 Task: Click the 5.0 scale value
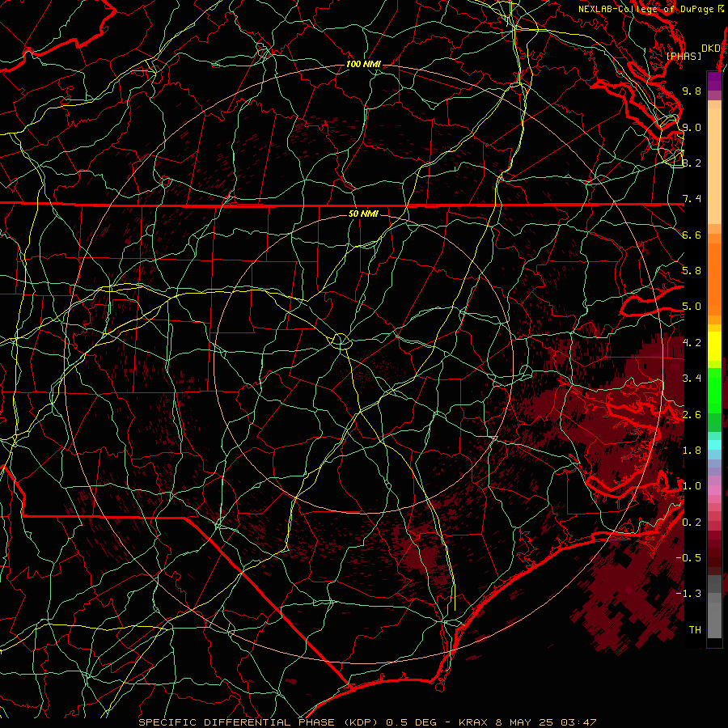(x=692, y=307)
